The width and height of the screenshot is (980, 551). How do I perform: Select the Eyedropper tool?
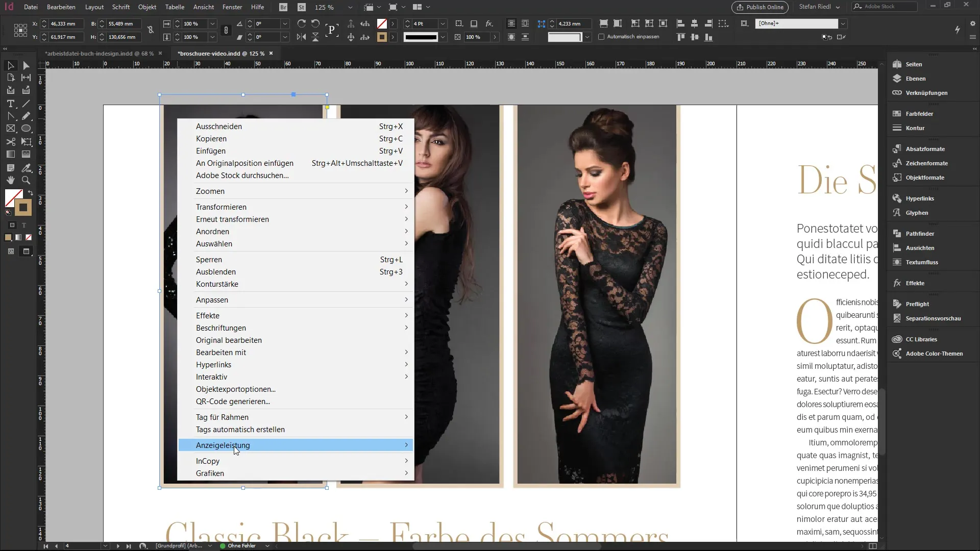[x=26, y=168]
